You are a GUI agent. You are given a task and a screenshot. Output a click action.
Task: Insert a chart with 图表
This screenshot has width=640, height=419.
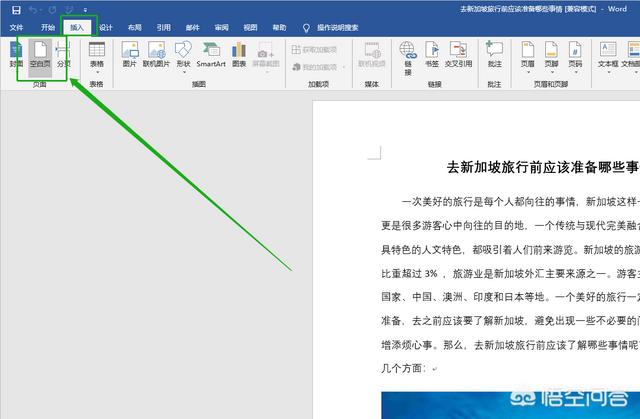click(x=239, y=54)
